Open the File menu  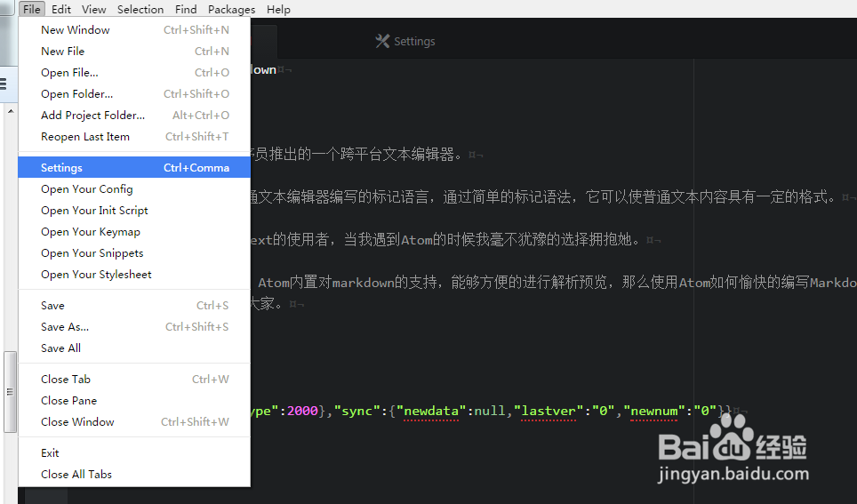pos(32,9)
